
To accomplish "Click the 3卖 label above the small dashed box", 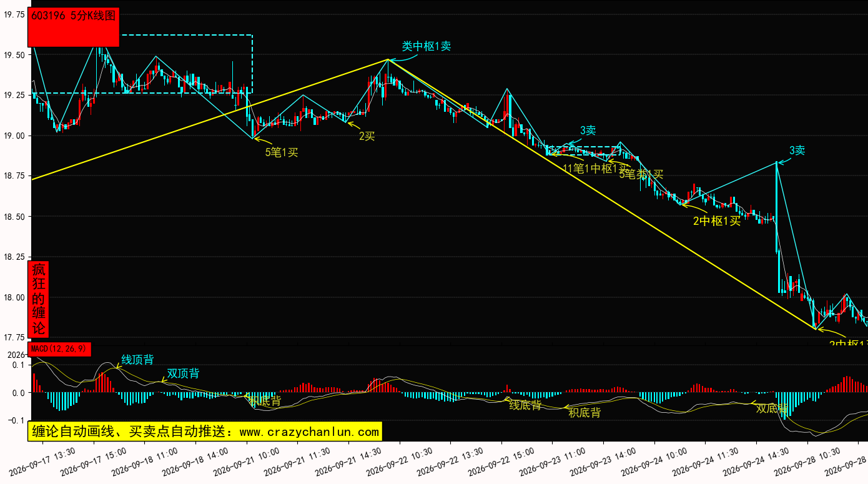I will tap(588, 131).
